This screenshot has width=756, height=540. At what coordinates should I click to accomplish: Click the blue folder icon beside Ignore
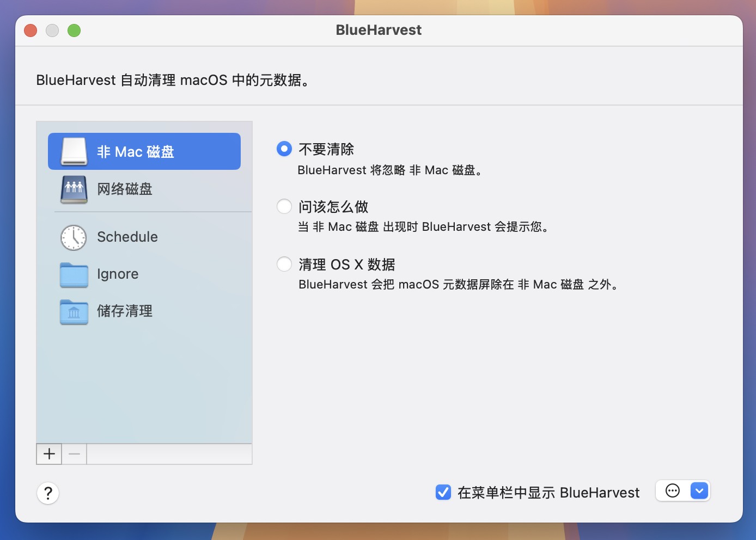point(74,275)
